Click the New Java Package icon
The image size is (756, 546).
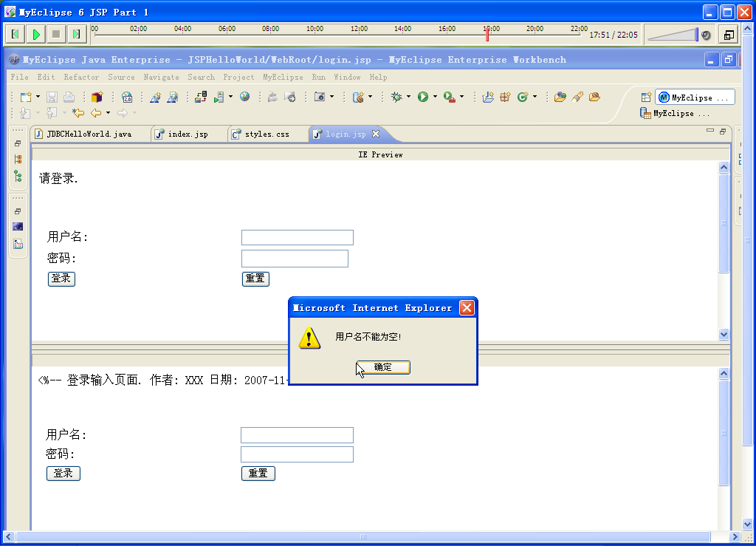(x=505, y=97)
